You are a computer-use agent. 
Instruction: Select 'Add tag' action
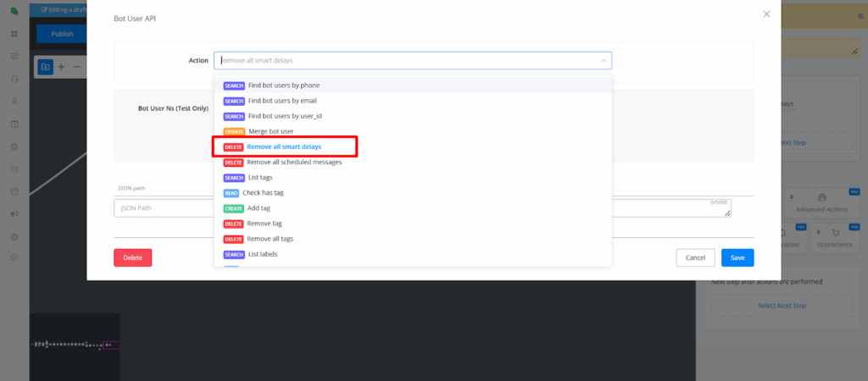pyautogui.click(x=259, y=207)
